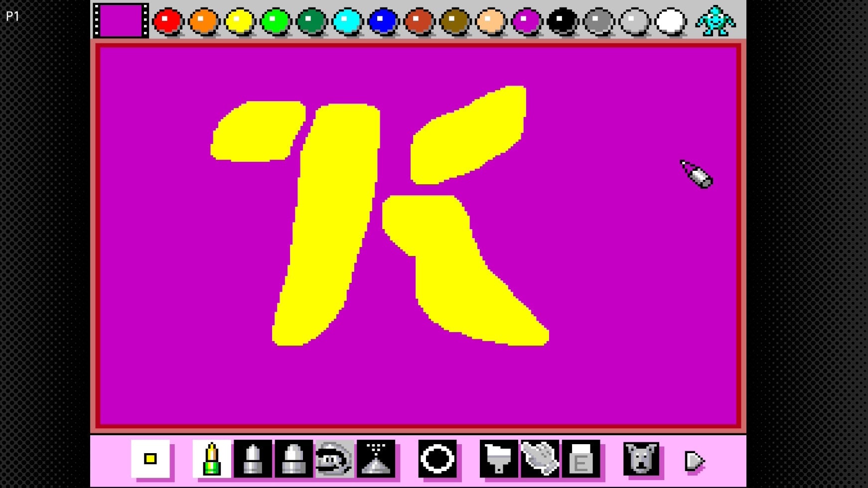Choose the white paint color

(670, 21)
